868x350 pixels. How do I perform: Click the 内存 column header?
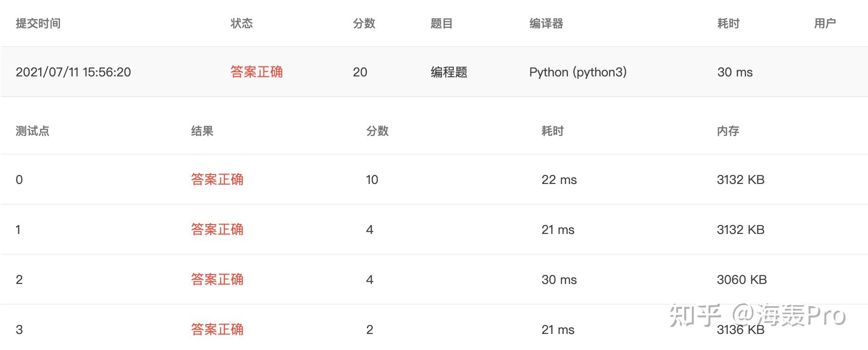tap(728, 131)
